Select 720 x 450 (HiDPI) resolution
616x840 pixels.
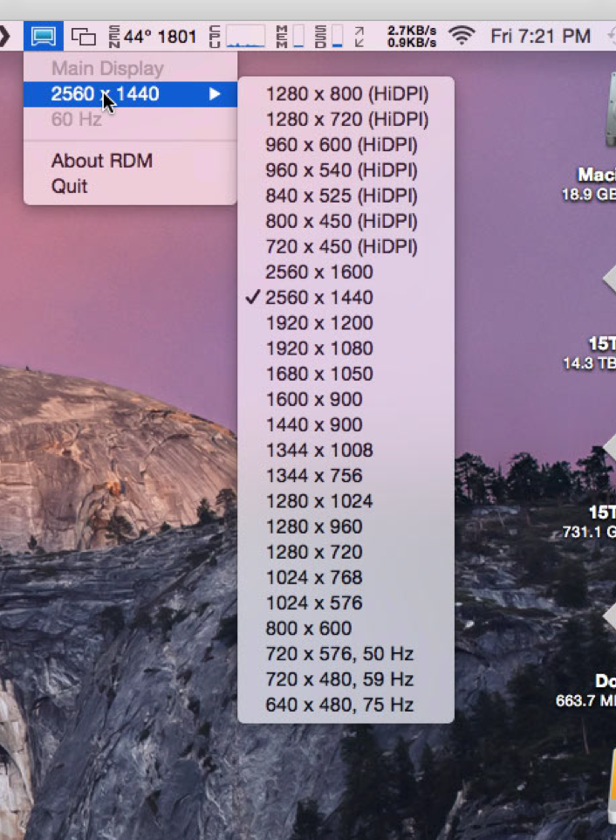pyautogui.click(x=346, y=247)
